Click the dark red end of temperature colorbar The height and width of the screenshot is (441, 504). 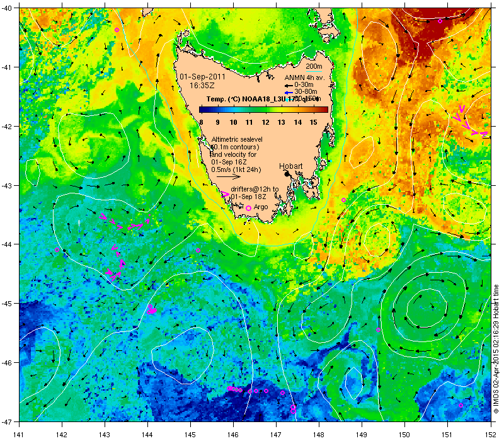(x=324, y=110)
